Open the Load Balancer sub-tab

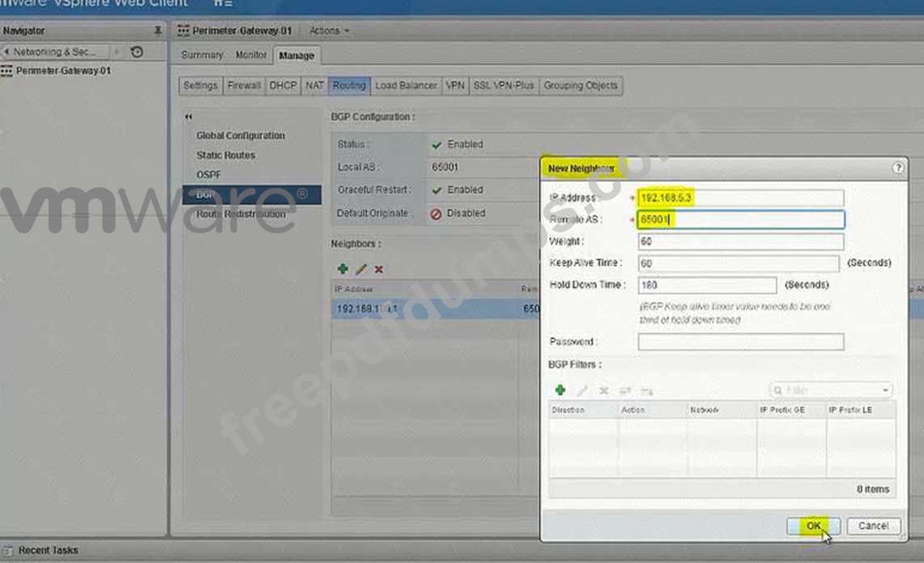click(x=406, y=86)
